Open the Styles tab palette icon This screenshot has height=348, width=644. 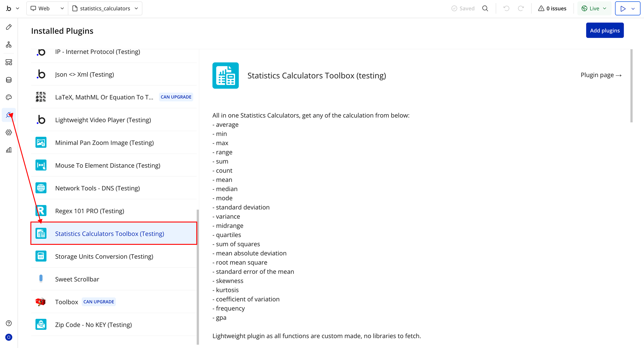tap(9, 97)
